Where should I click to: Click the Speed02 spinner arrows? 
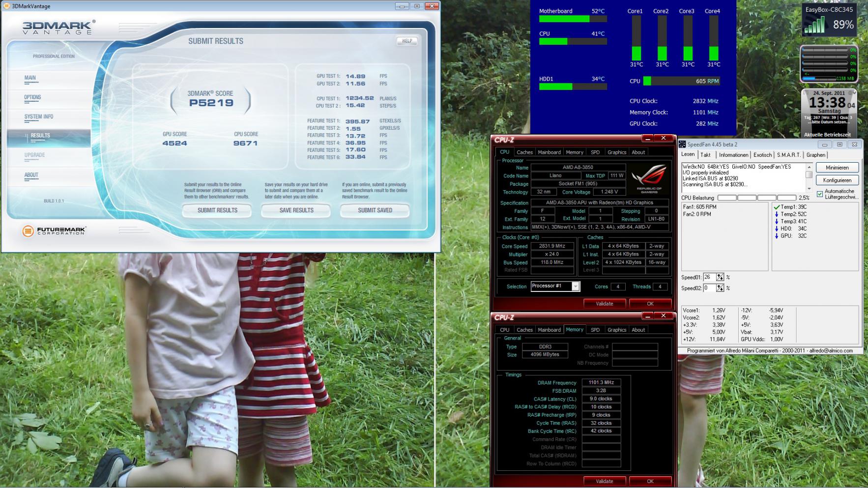[x=720, y=288]
